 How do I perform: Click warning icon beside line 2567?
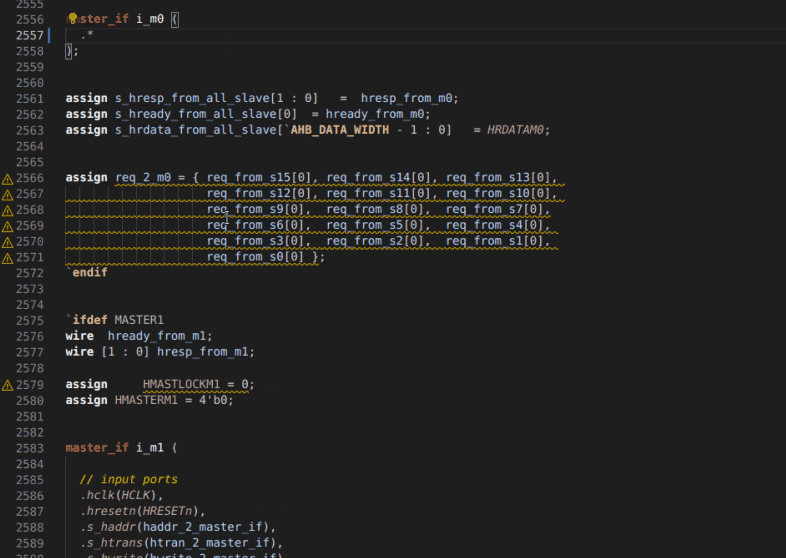[7, 194]
